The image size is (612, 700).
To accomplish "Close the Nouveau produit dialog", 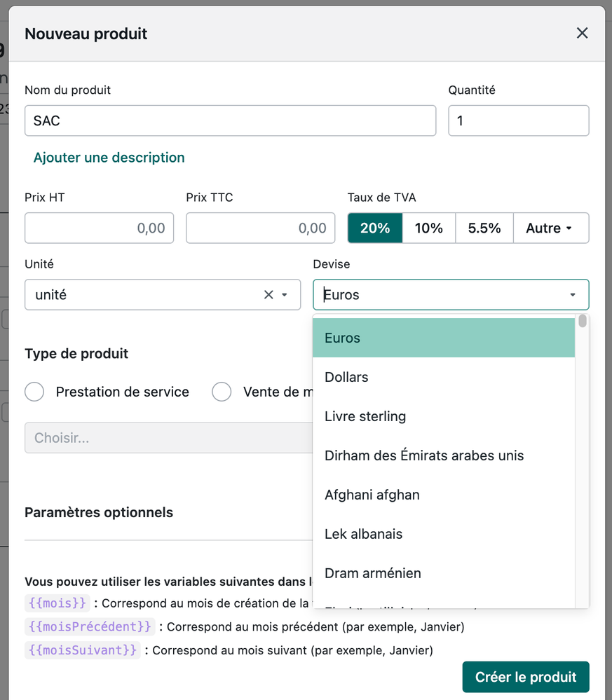I will (x=582, y=33).
